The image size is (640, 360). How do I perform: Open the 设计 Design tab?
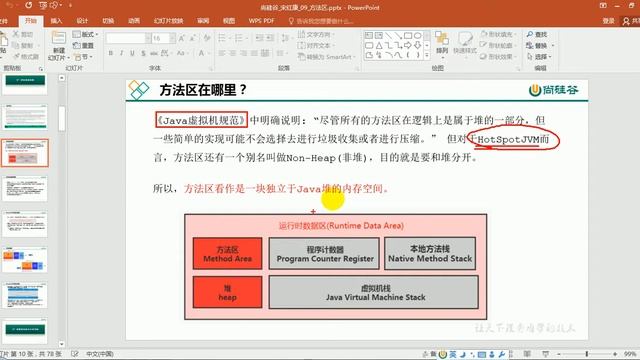pyautogui.click(x=82, y=21)
